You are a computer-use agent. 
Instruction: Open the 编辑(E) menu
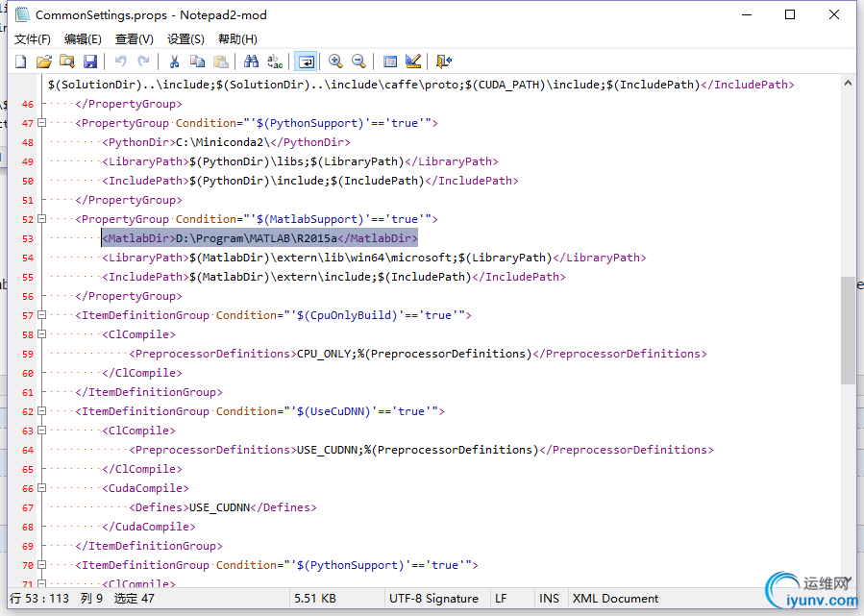coord(83,39)
